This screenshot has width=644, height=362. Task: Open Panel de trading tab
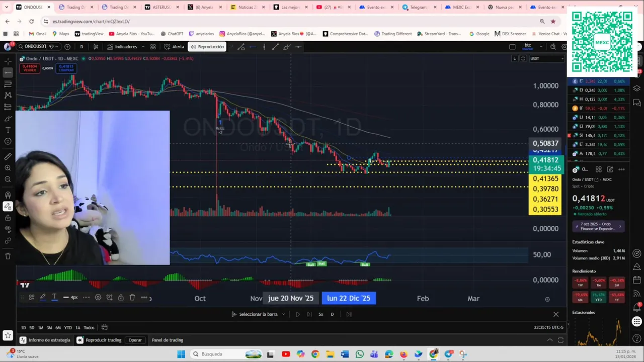coord(168,340)
